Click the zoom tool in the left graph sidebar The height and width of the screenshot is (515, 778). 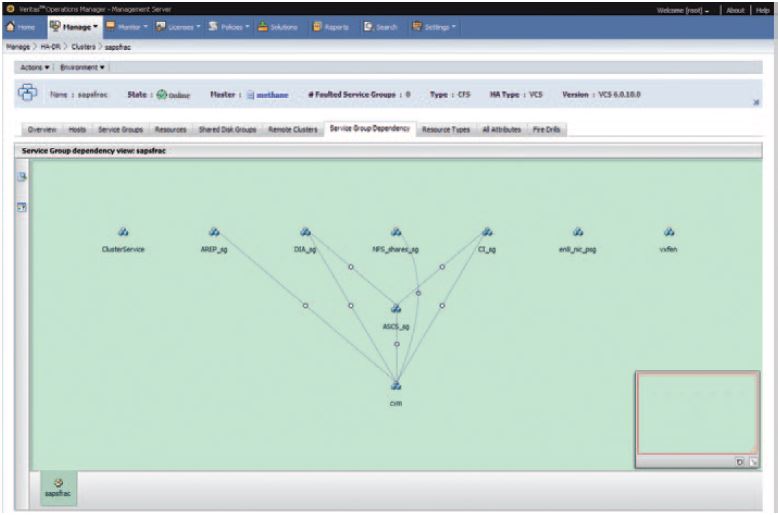click(22, 177)
